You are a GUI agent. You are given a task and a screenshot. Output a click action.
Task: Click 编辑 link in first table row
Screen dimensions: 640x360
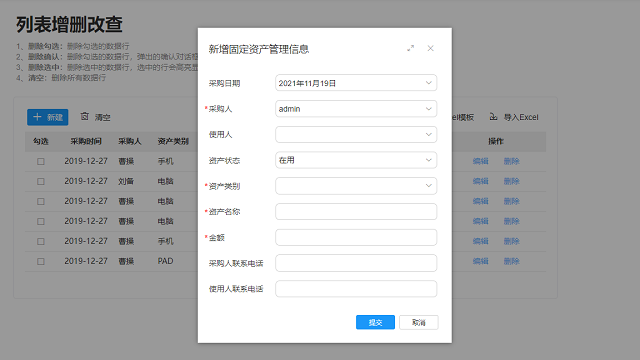[x=480, y=161]
